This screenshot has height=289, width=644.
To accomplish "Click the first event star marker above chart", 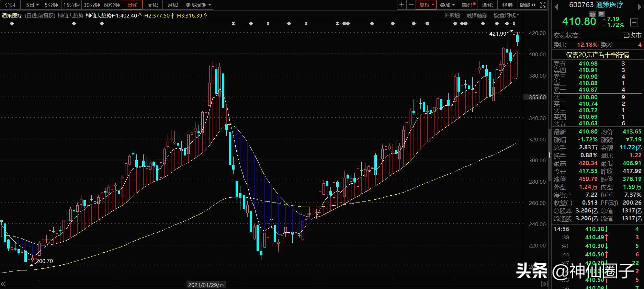I will click(12, 24).
